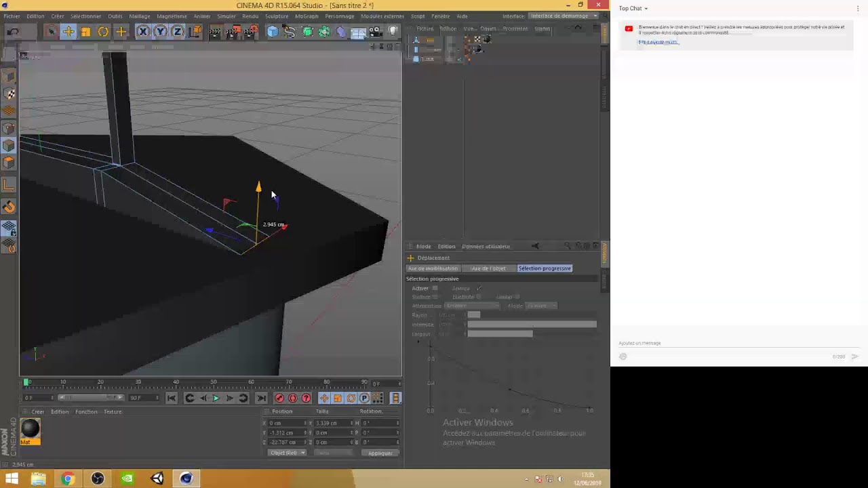Click the Appliquer button
Screen dimensions: 868x488
pyautogui.click(x=380, y=453)
